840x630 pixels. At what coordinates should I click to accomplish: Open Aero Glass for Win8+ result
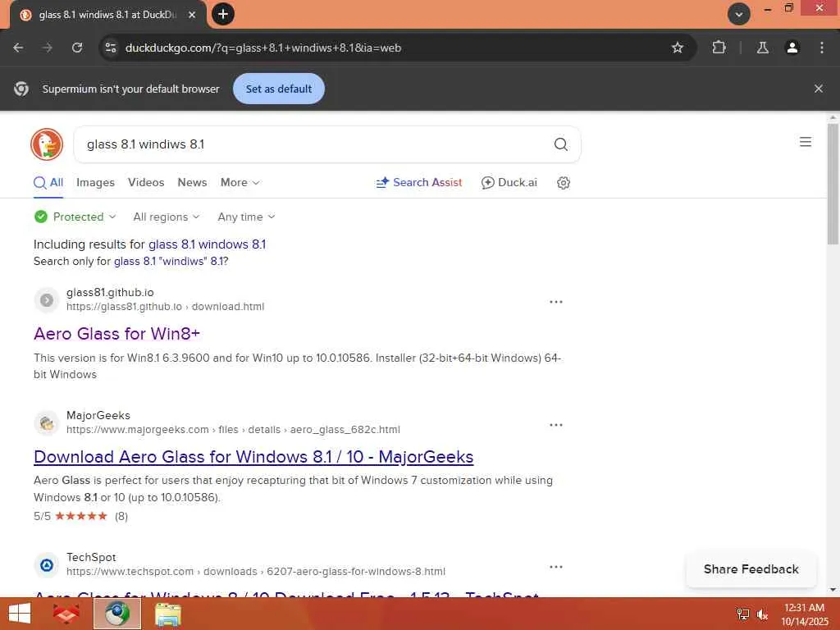[116, 334]
